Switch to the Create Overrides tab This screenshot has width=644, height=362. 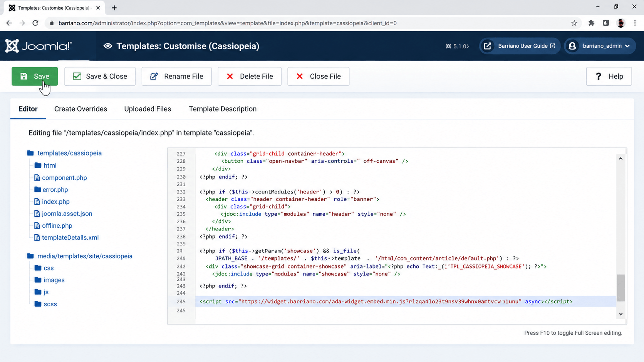(80, 109)
